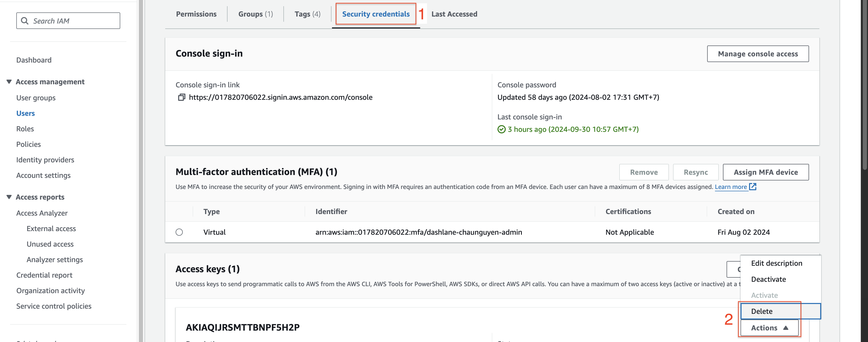Choose Delete from the Actions menu
The image size is (868, 342).
click(780, 311)
